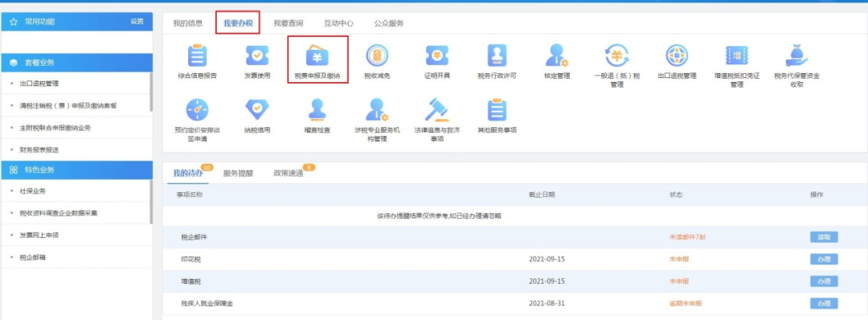Viewport: 868px width, 320px height.
Task: Click 设置 in the 常用功能 header
Action: pos(137,22)
